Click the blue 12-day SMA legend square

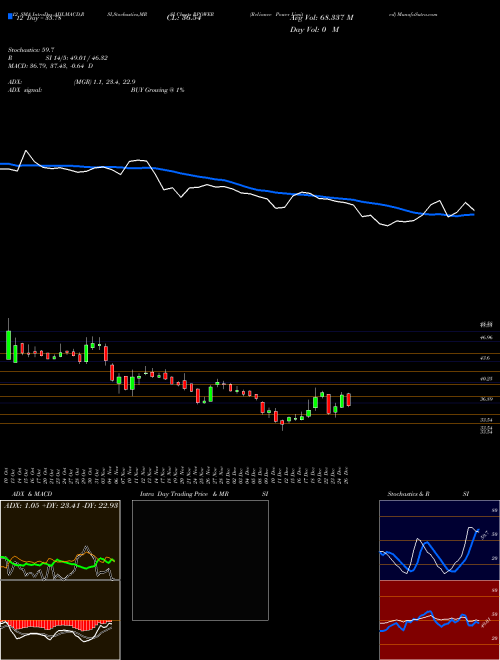[10, 17]
